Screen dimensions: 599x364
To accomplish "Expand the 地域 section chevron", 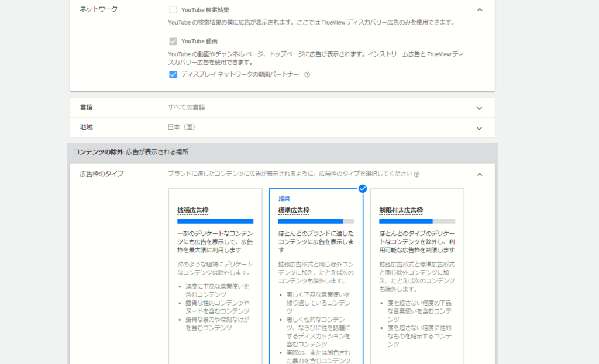I will coord(480,129).
